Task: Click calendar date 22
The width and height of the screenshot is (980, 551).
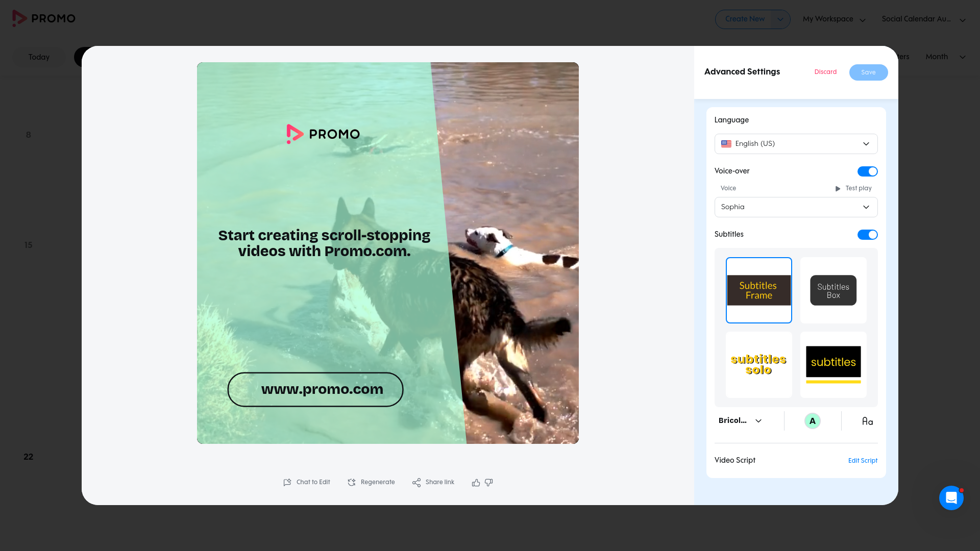Action: click(x=29, y=457)
